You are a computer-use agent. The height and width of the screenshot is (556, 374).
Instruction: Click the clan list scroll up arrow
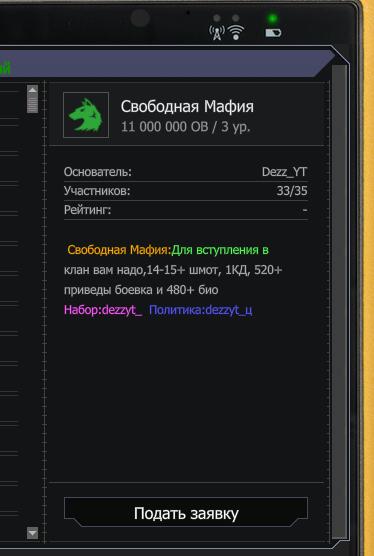(32, 90)
